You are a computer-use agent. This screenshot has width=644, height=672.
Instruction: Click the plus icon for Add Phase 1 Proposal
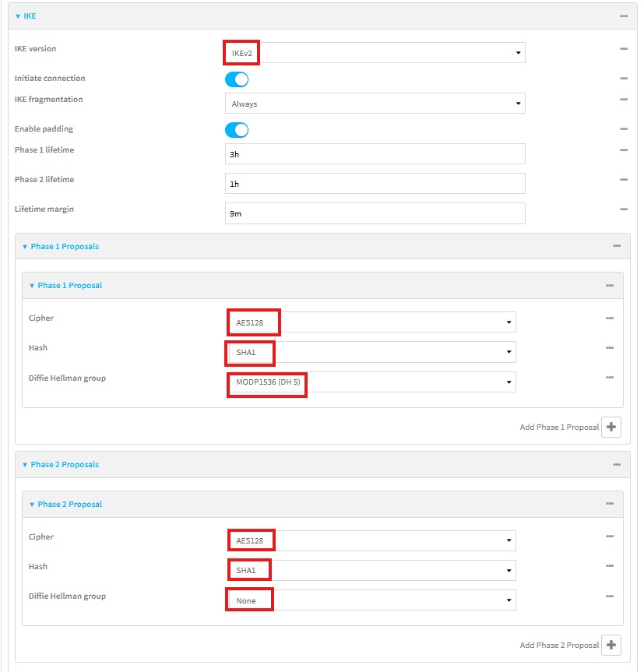tap(611, 427)
